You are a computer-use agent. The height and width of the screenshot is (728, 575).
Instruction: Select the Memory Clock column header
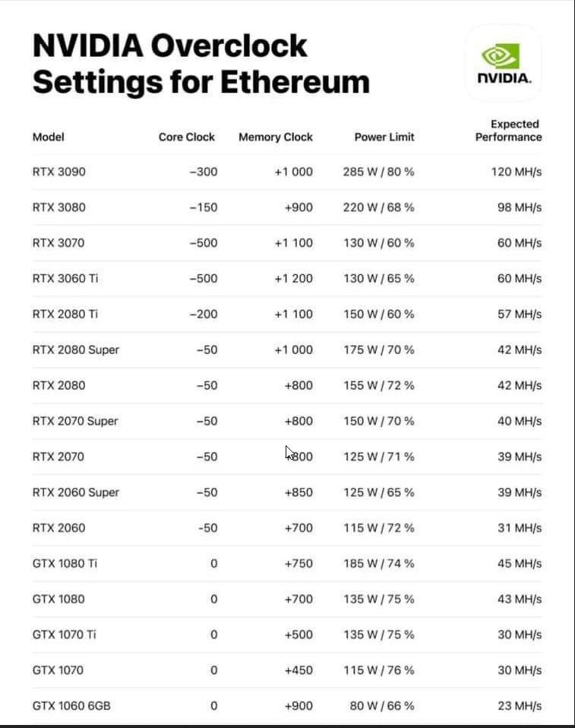pyautogui.click(x=276, y=137)
